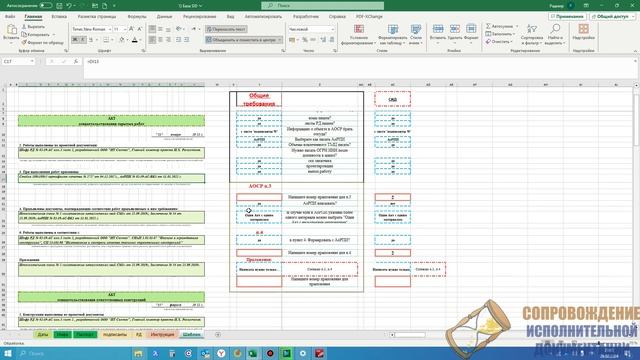Toggle bold (Ж) formatting
The width and height of the screenshot is (640, 360).
pos(75,40)
